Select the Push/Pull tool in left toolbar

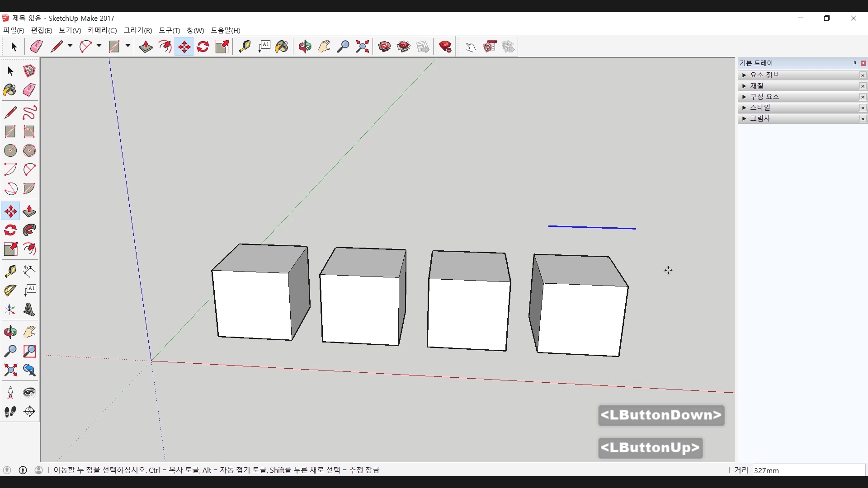pos(29,211)
